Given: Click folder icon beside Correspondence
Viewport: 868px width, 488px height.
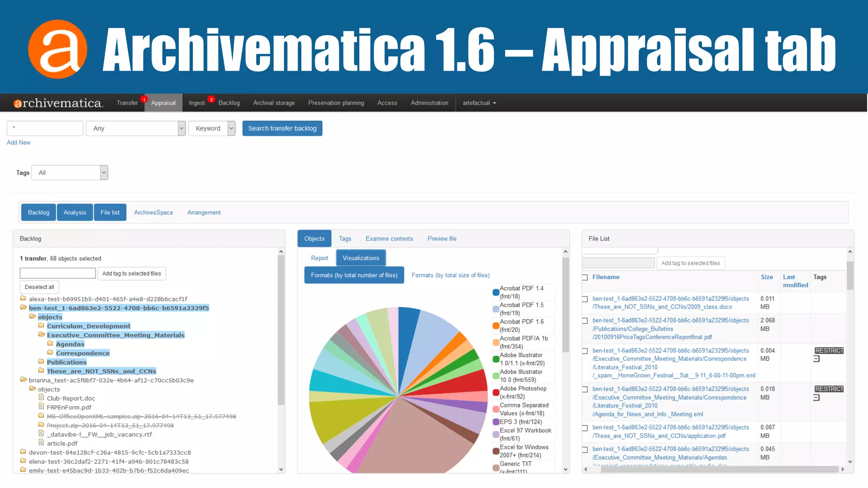Looking at the screenshot, I should [x=50, y=352].
